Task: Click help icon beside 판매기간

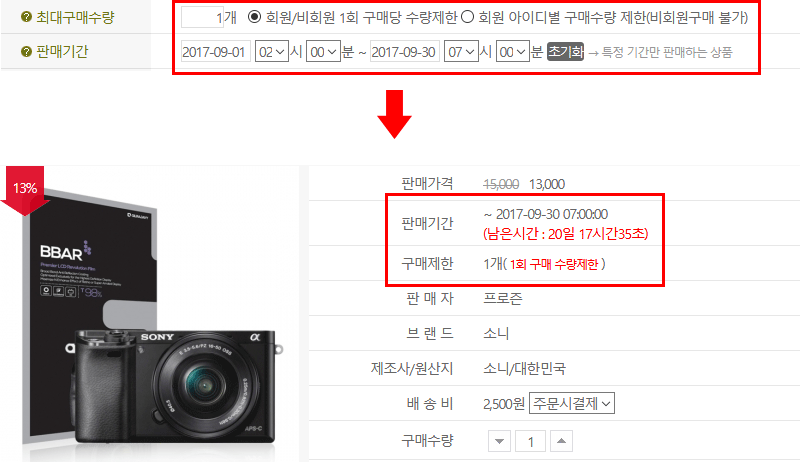Action: pos(27,52)
